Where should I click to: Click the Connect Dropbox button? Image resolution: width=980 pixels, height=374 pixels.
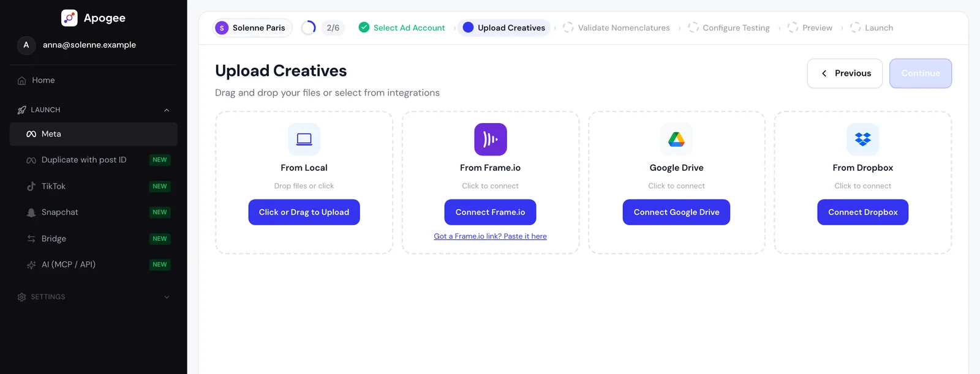coord(862,212)
